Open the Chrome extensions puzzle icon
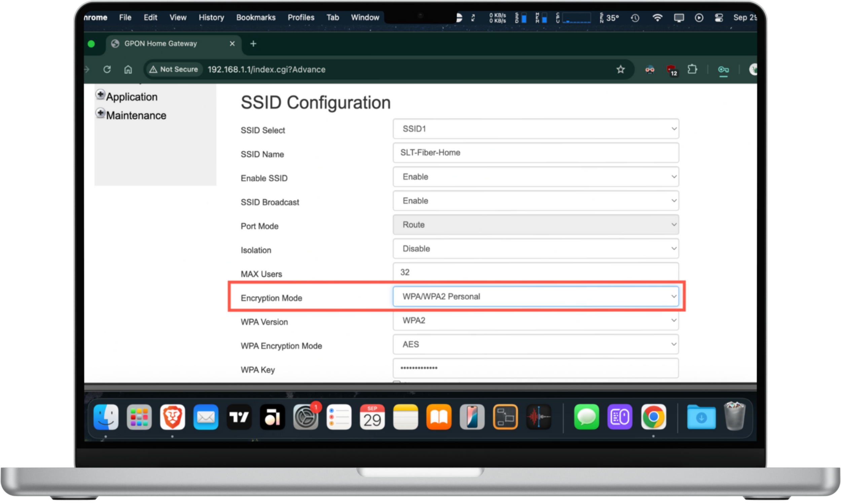 [692, 69]
